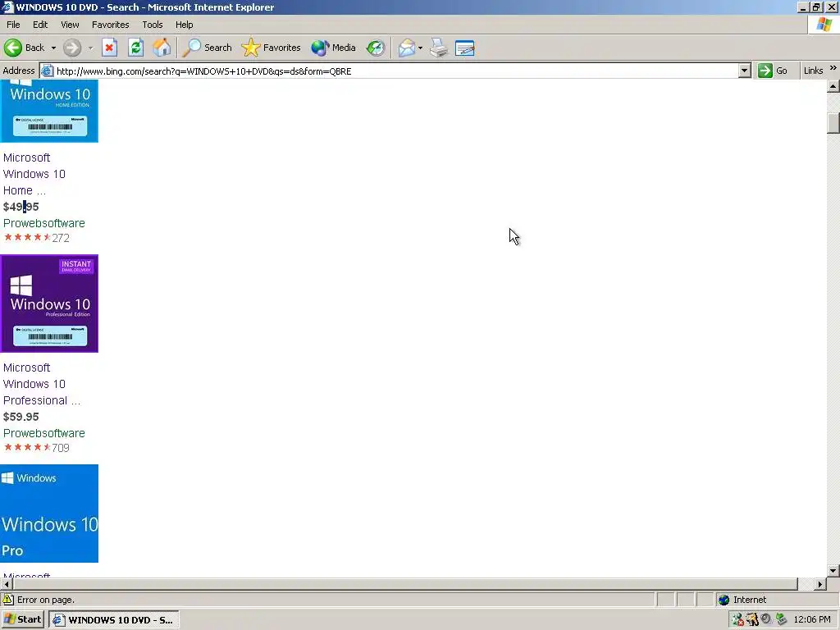The width and height of the screenshot is (840, 630).
Task: Go to the Home page icon
Action: pyautogui.click(x=162, y=48)
